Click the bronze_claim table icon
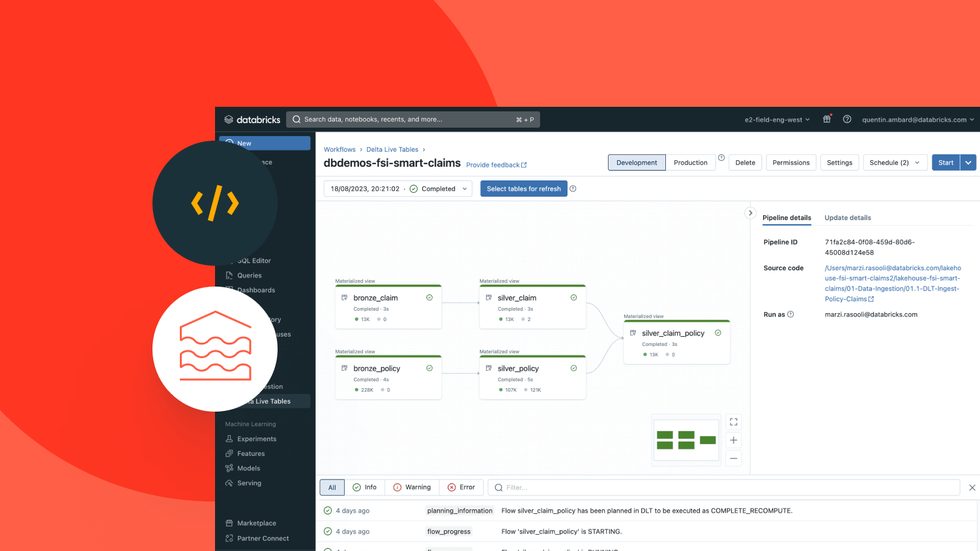Image resolution: width=980 pixels, height=551 pixels. tap(345, 298)
